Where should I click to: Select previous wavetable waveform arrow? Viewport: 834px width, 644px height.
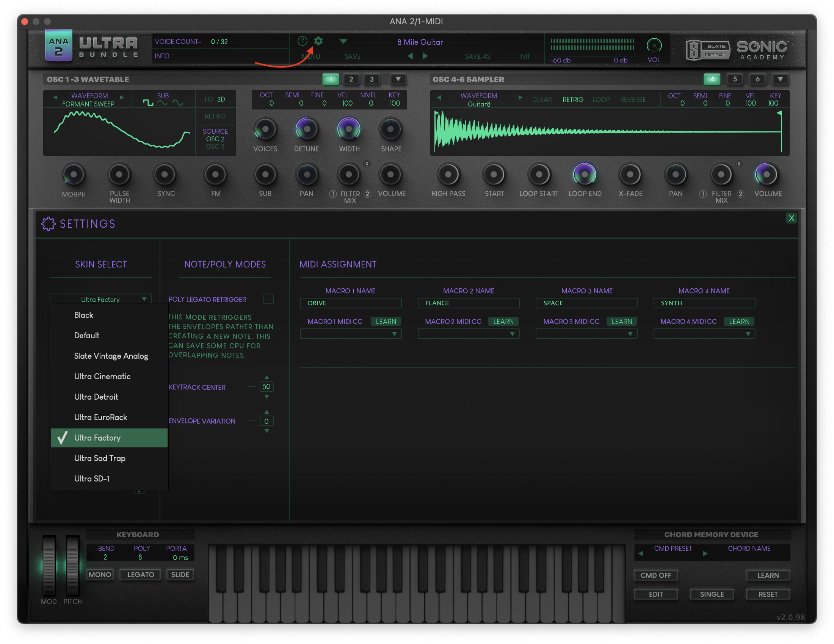(55, 97)
